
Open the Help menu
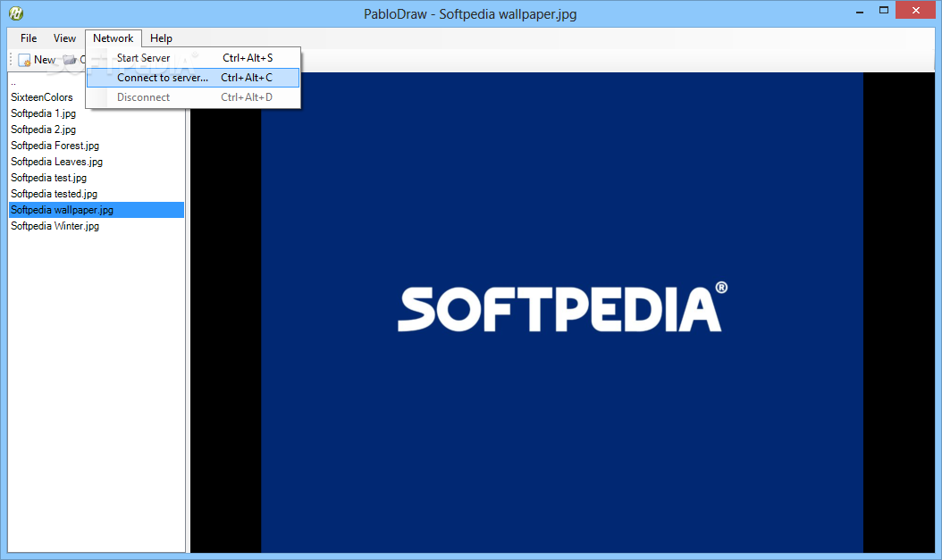(161, 38)
